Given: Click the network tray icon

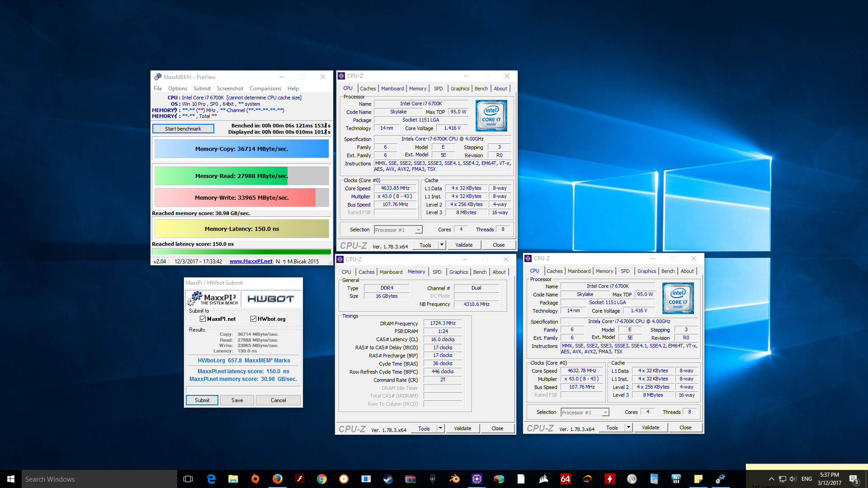Looking at the screenshot, I should coord(783,479).
